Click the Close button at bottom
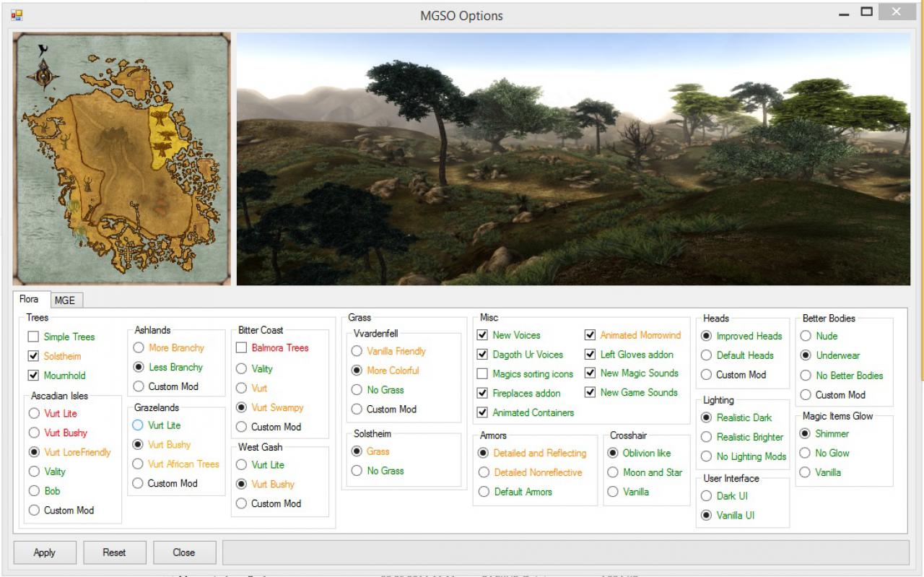The width and height of the screenshot is (924, 577). 184,552
